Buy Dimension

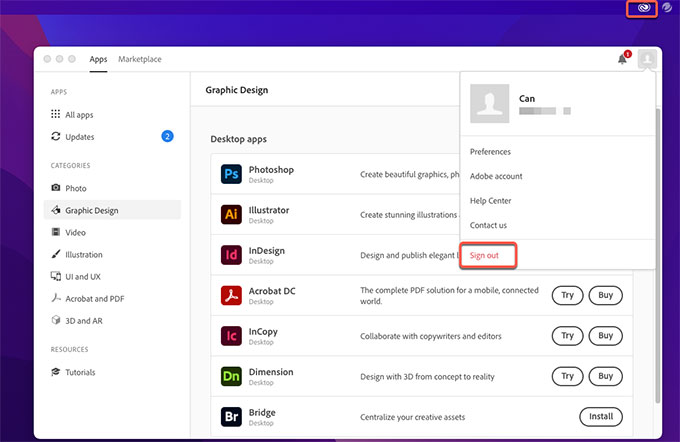click(605, 376)
